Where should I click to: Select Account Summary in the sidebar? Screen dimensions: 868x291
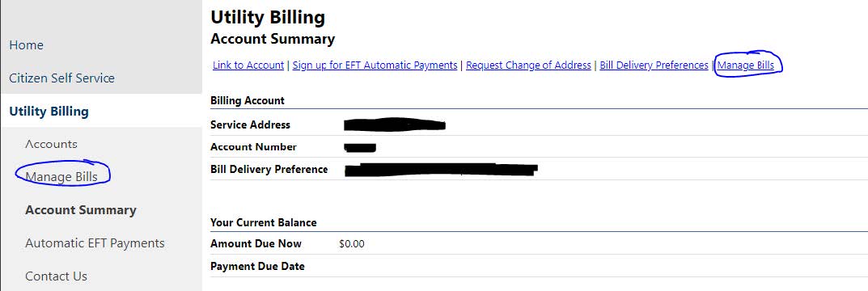click(81, 210)
